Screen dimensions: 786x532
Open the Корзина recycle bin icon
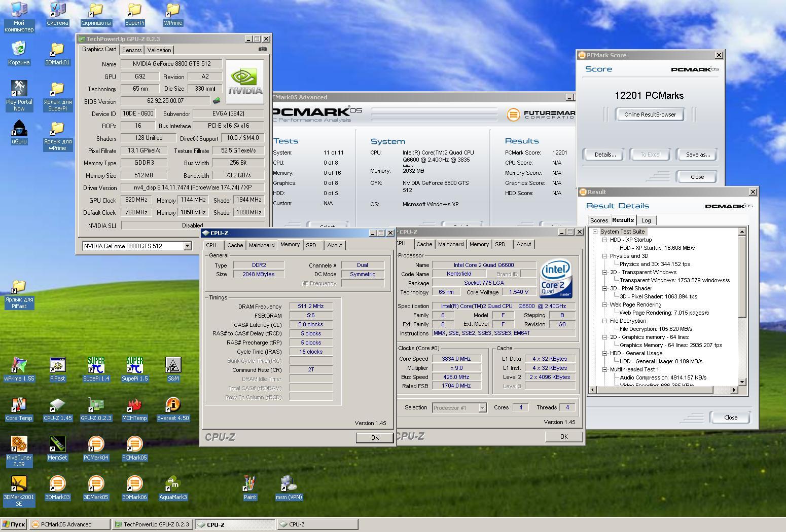pyautogui.click(x=19, y=54)
